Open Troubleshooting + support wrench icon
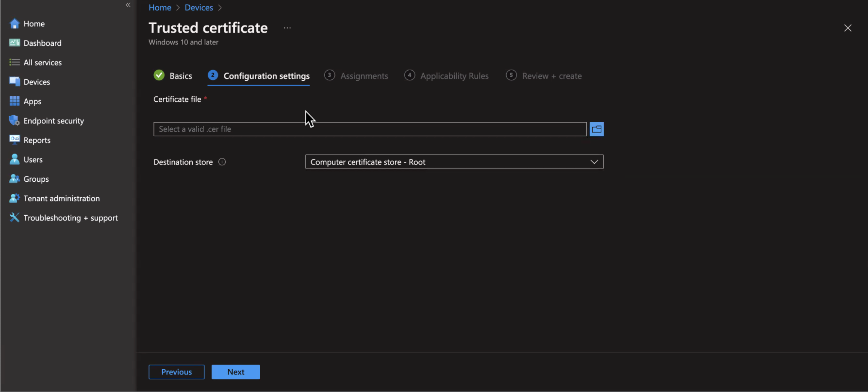868x392 pixels. 14,217
